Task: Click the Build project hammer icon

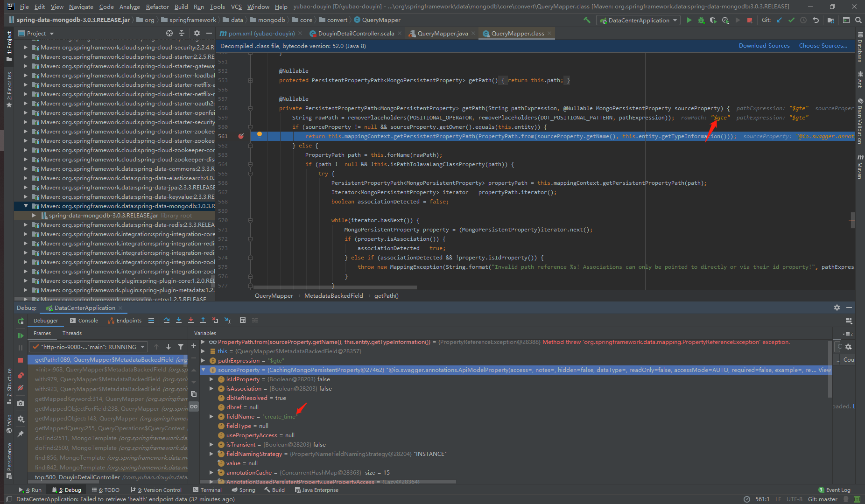Action: 587,20
